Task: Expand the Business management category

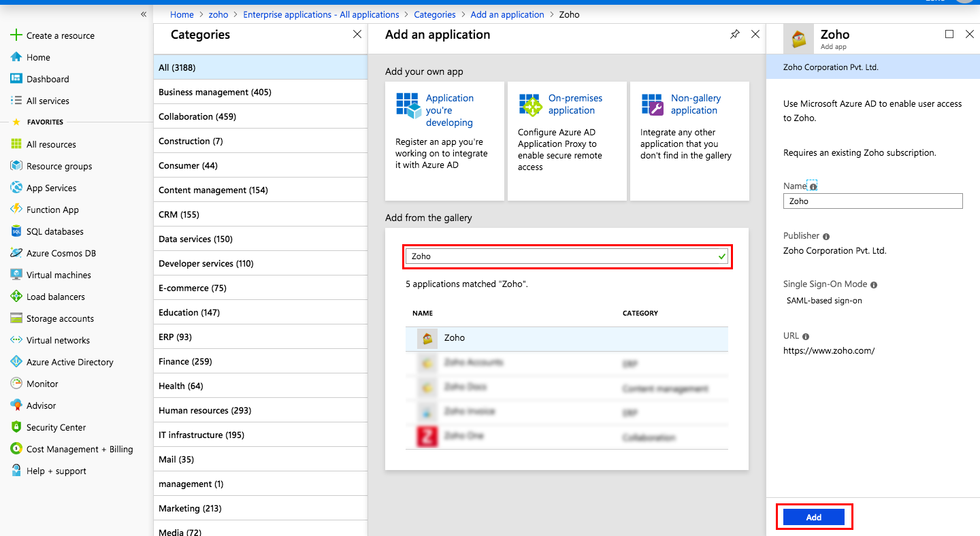Action: [214, 92]
